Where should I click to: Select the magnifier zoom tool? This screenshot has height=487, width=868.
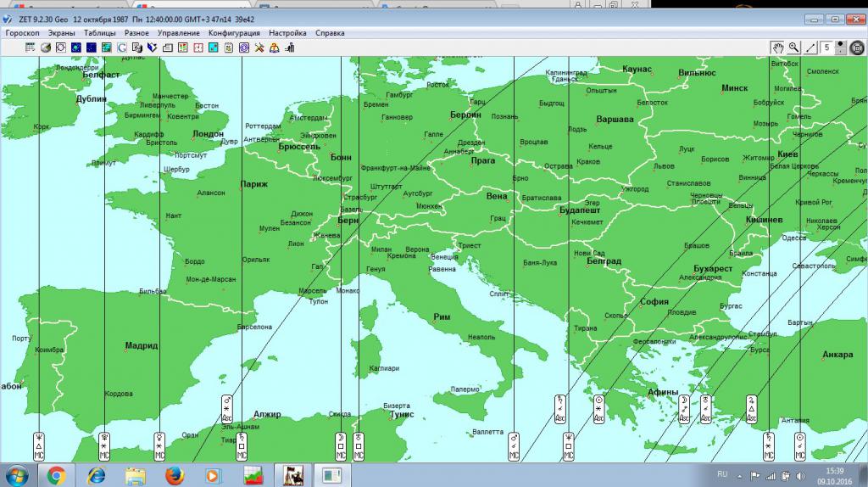[793, 48]
